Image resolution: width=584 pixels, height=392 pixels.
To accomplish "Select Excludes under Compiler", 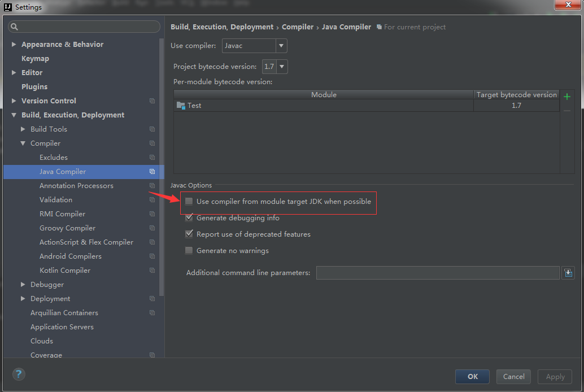I will click(54, 157).
